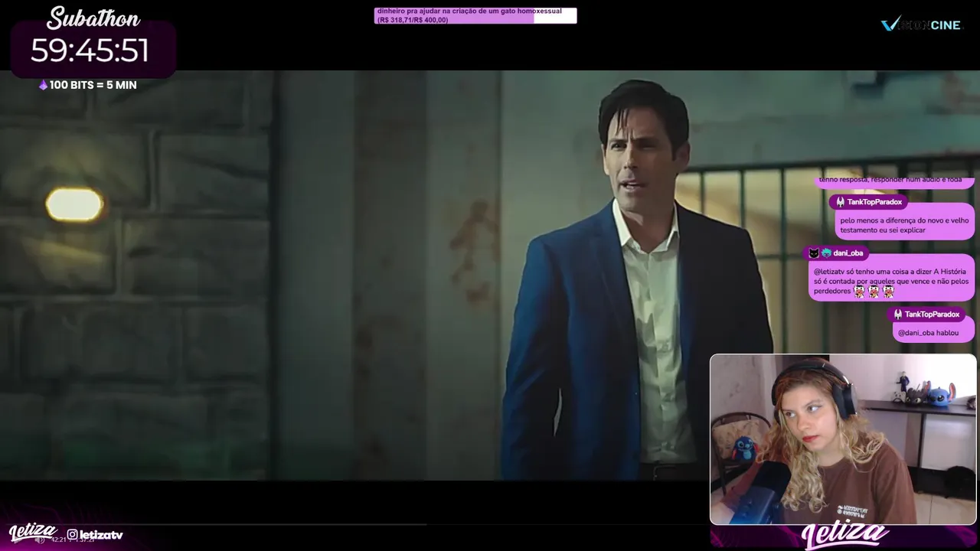The width and height of the screenshot is (980, 551).
Task: Click the Instagram icon beside letizatv
Action: [x=72, y=535]
